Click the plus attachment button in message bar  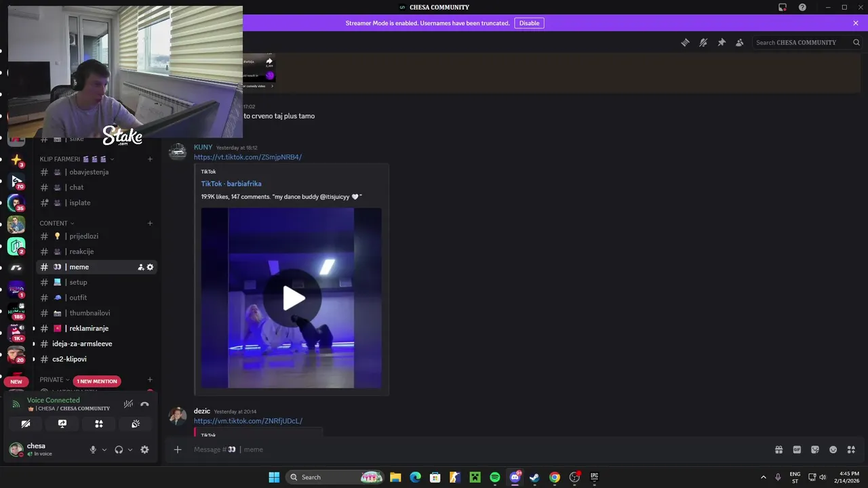(x=178, y=449)
